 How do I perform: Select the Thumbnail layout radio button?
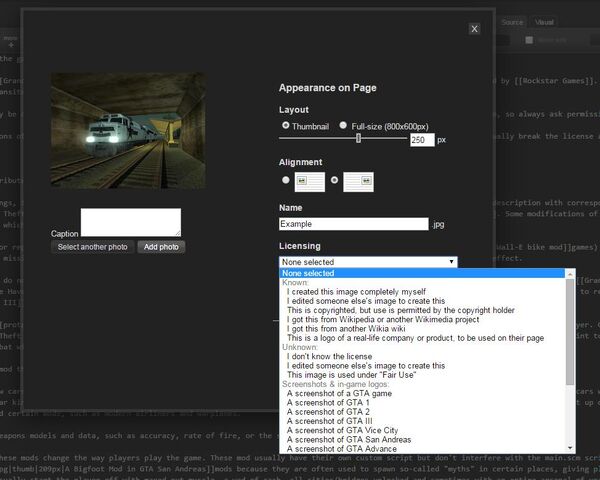tap(285, 125)
